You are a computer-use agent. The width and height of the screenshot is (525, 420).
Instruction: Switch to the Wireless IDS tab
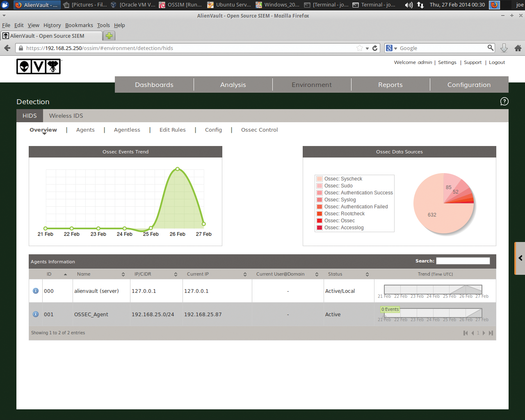[66, 116]
